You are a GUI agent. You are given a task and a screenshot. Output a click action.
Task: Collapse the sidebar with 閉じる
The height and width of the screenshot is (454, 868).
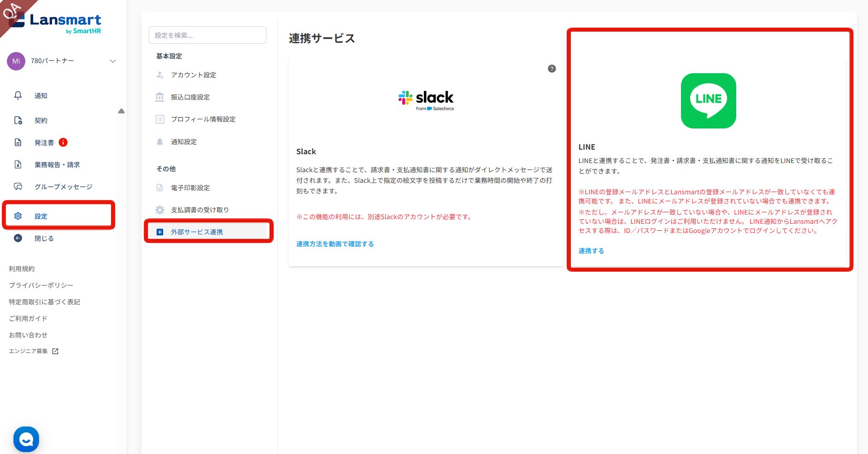[44, 239]
